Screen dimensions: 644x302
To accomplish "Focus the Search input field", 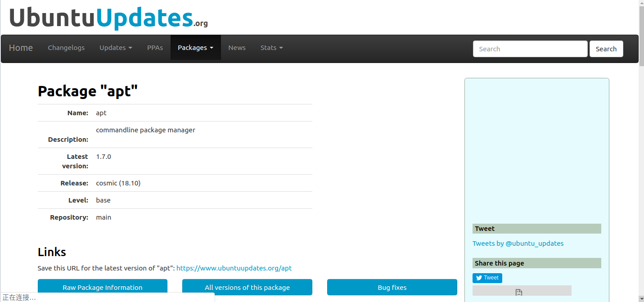I will (530, 49).
